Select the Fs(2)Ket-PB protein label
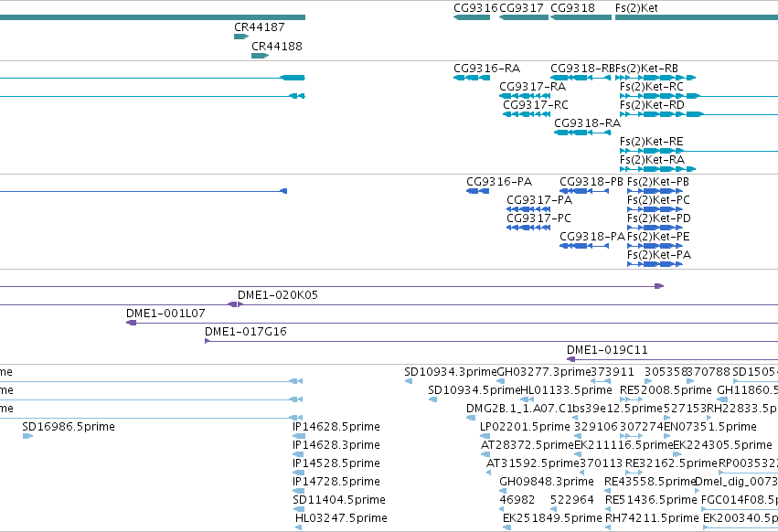 658,182
